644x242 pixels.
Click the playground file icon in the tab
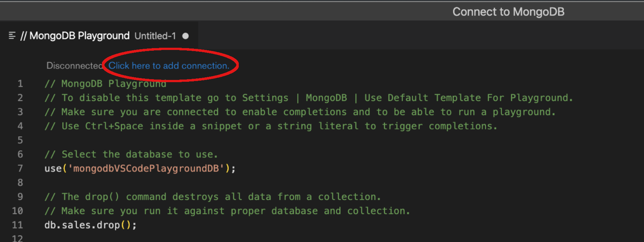[12, 36]
